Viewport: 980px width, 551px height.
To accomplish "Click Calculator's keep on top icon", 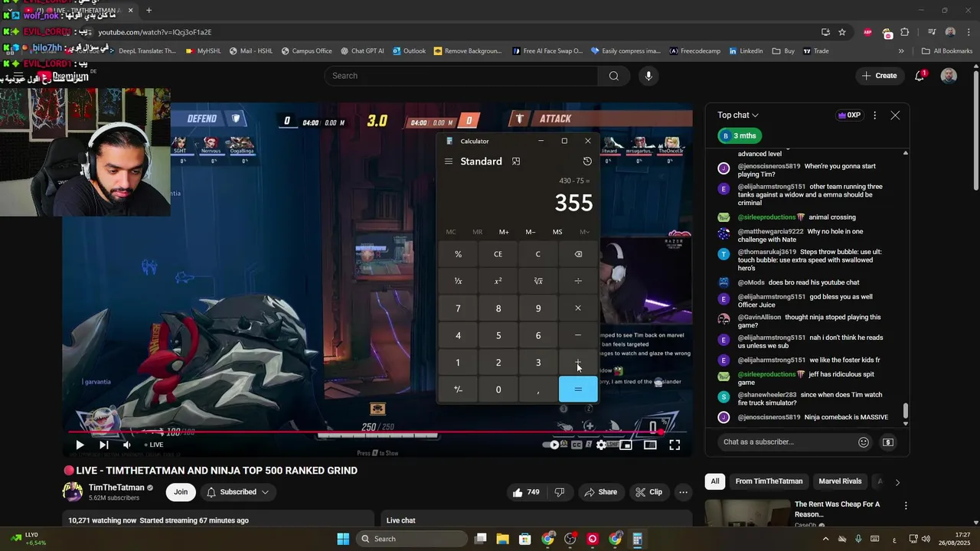I will (x=516, y=161).
